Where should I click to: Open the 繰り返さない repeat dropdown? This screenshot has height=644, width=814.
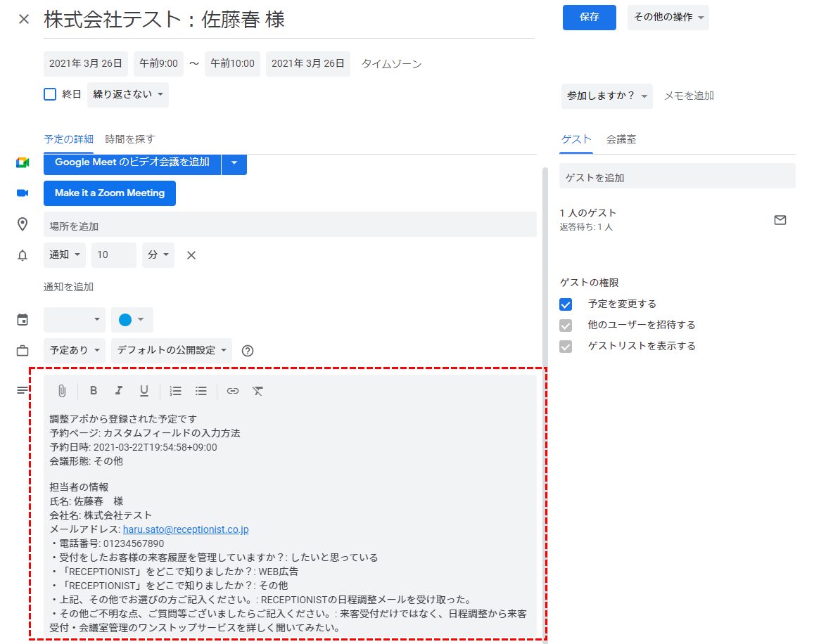128,94
